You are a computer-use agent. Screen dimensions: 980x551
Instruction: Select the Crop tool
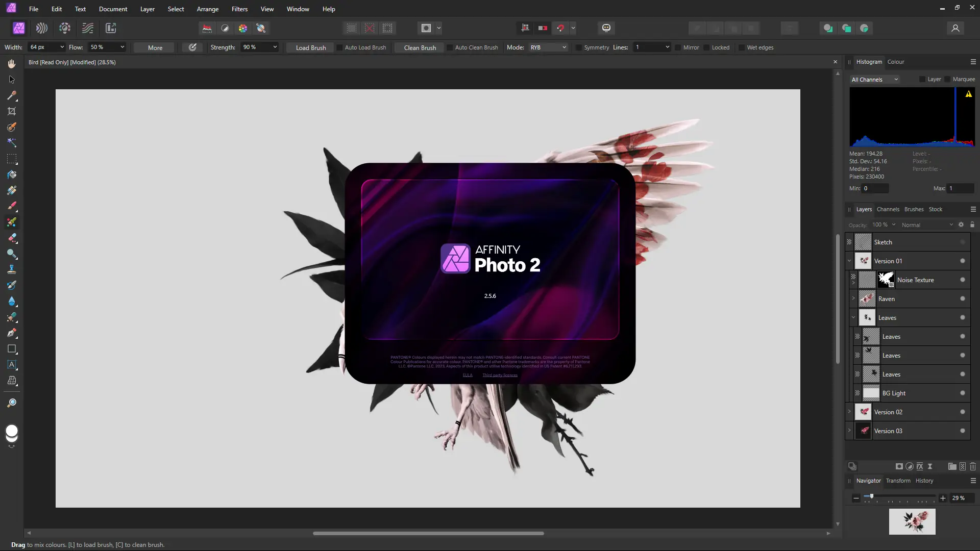12,111
